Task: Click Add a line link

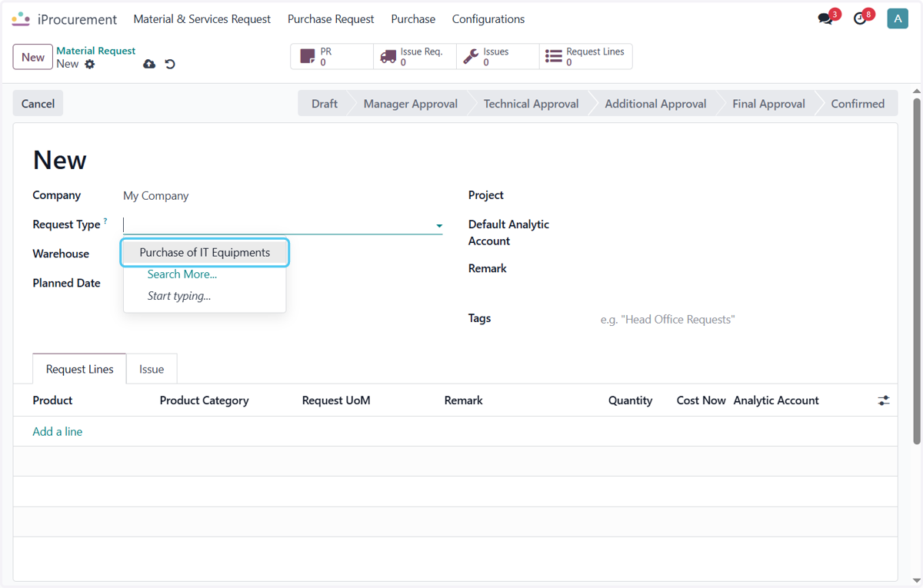Action: pos(58,432)
